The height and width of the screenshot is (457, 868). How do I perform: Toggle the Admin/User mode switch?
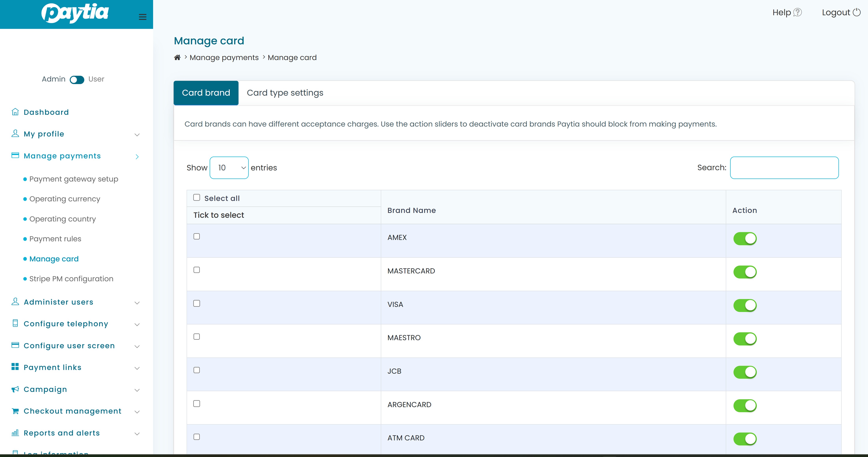(77, 79)
